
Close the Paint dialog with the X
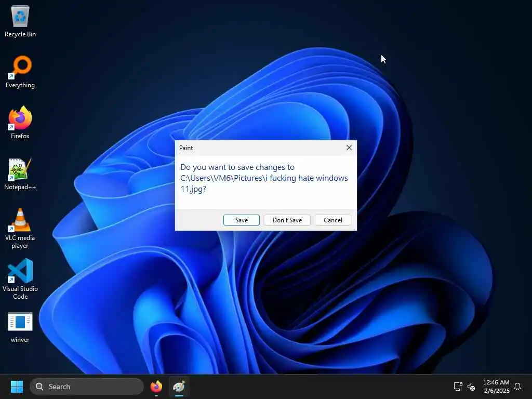coord(349,148)
